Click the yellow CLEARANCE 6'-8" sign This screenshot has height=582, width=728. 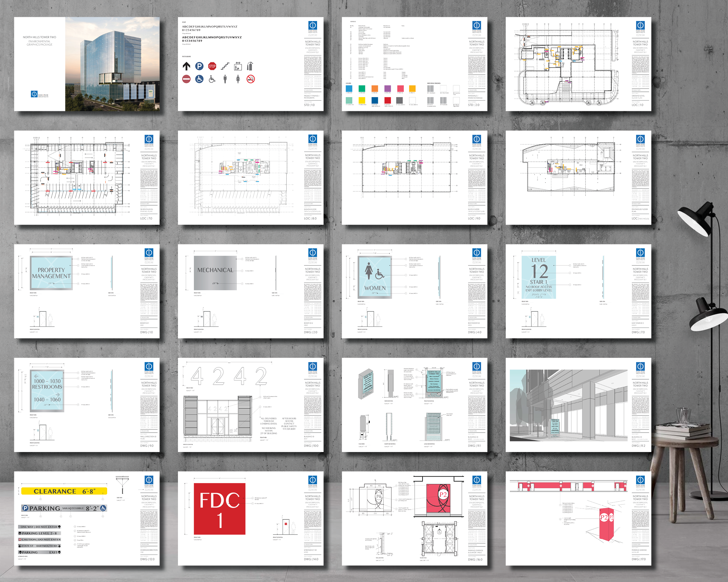[64, 491]
